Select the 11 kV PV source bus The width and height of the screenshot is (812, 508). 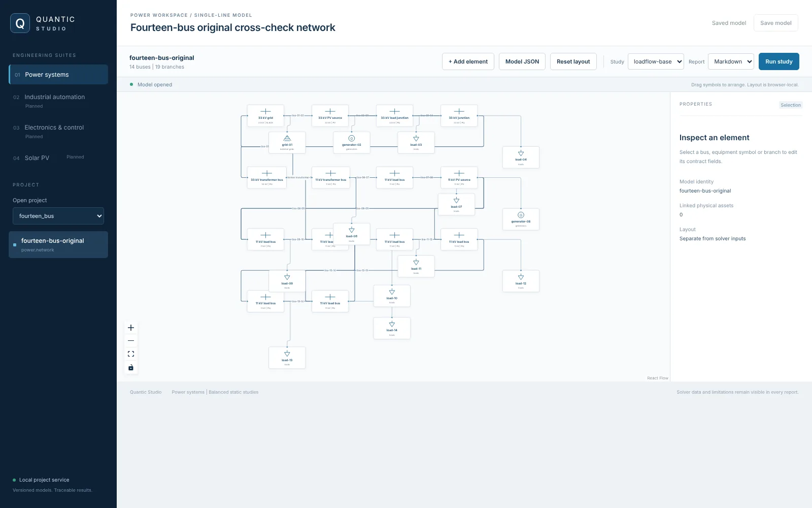(x=459, y=178)
